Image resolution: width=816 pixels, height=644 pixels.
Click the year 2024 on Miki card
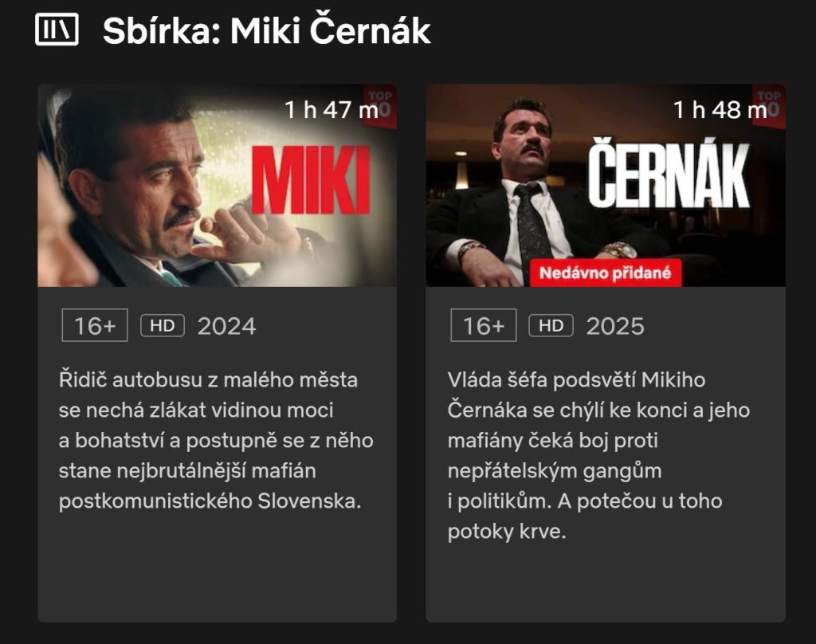tap(226, 327)
